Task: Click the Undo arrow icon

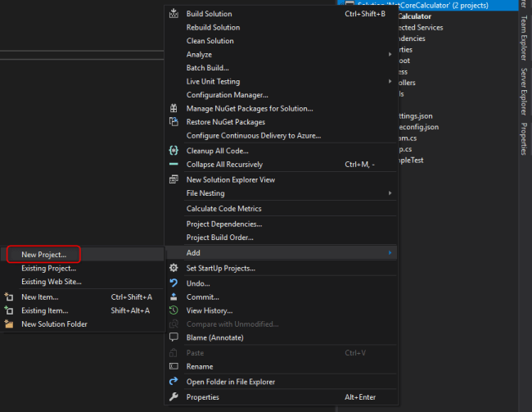Action: click(x=174, y=283)
